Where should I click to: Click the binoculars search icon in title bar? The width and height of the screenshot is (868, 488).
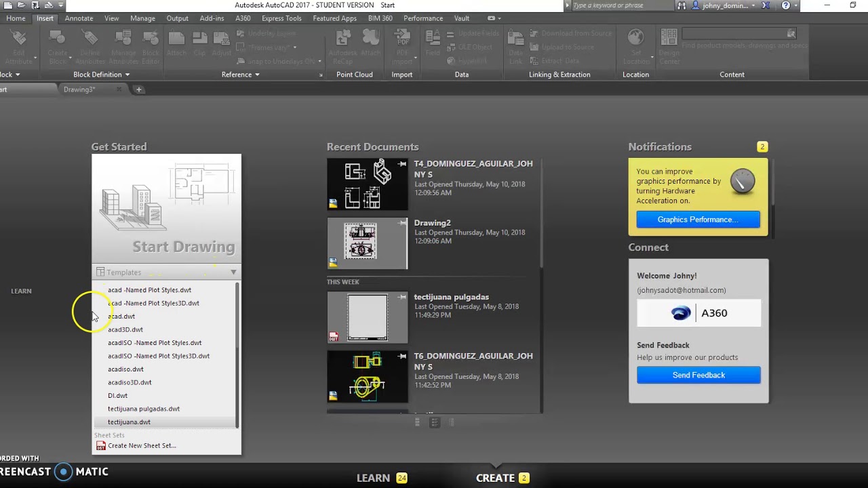[681, 5]
